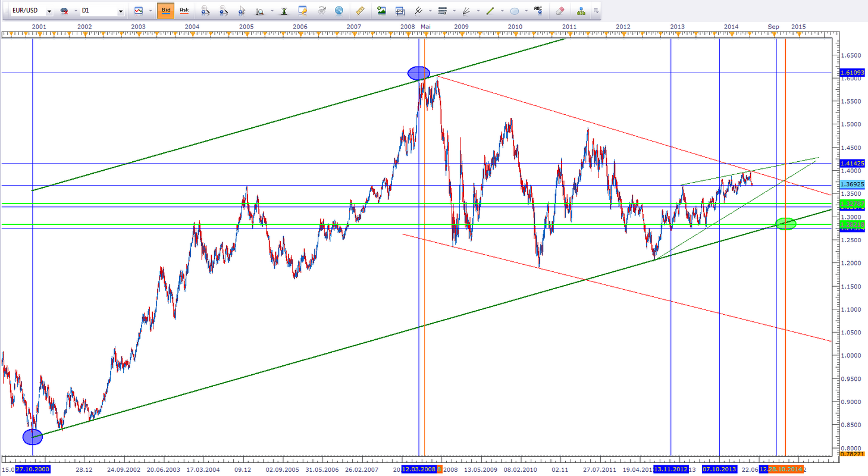The width and height of the screenshot is (868, 476).
Task: Select the zoom with cursor tool
Action: click(242, 11)
